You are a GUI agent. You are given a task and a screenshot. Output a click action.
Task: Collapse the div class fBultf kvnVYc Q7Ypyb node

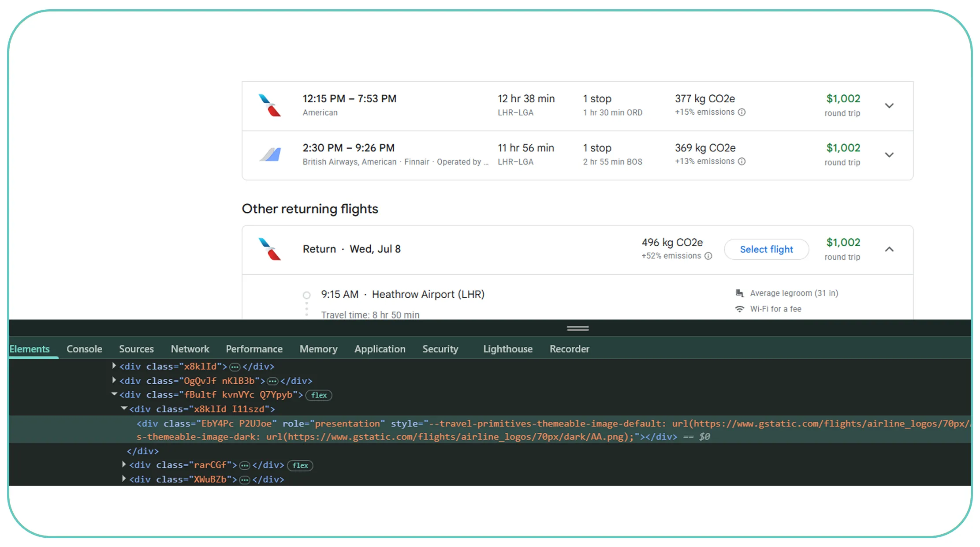tap(114, 394)
